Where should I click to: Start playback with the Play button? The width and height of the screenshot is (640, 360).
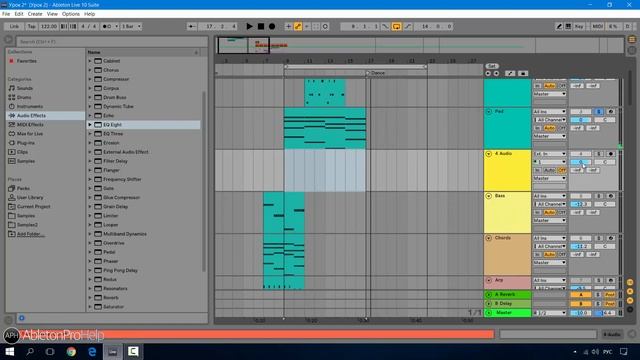click(249, 27)
